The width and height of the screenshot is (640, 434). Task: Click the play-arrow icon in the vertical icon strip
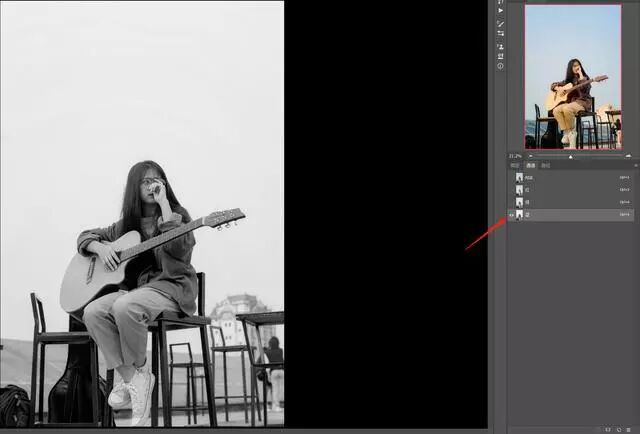(500, 10)
